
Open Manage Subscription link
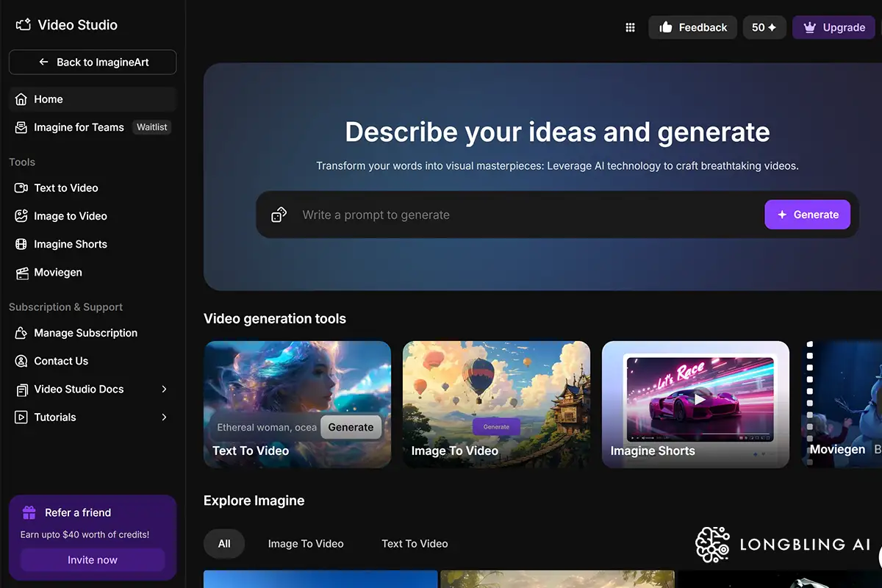[93, 333]
